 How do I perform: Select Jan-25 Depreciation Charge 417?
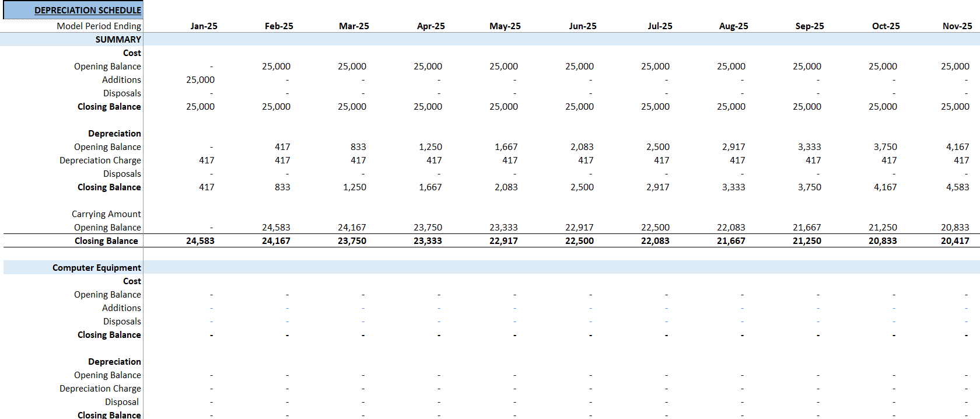point(206,160)
